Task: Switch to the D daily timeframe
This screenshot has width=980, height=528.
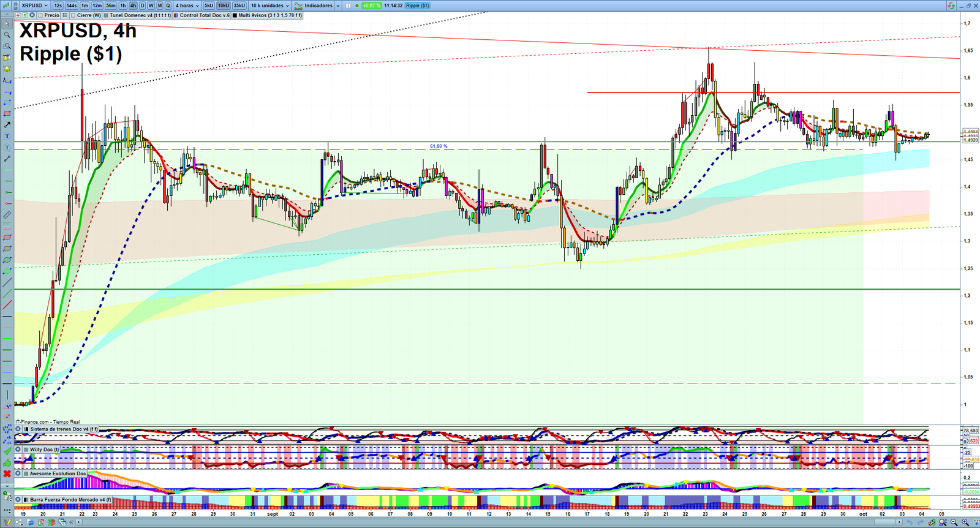Action: click(x=143, y=6)
